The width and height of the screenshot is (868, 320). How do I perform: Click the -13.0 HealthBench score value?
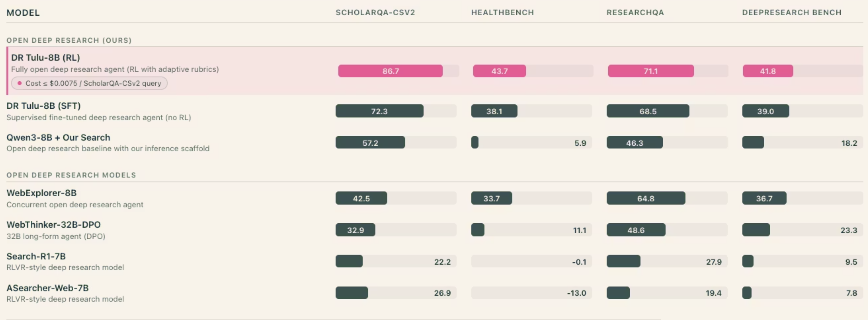coord(576,293)
